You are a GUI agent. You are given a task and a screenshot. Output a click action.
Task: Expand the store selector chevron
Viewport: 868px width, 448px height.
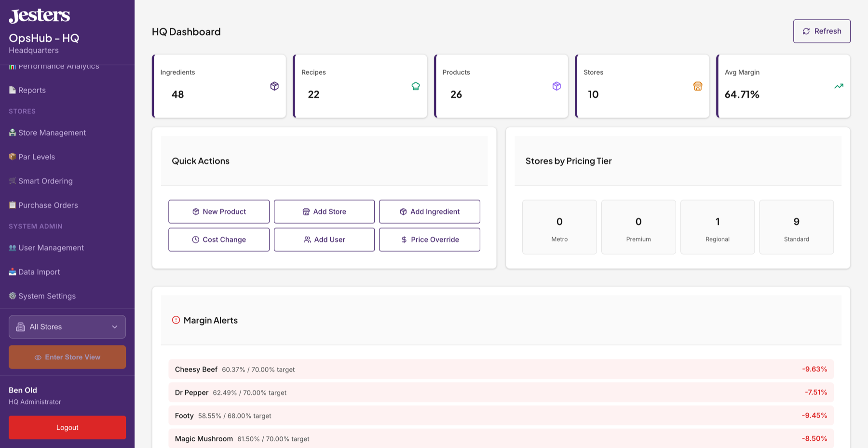click(x=115, y=327)
